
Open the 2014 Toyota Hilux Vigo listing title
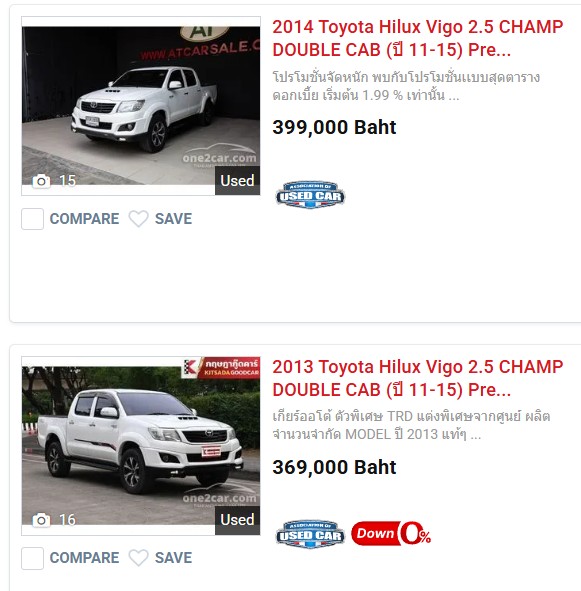click(x=418, y=38)
